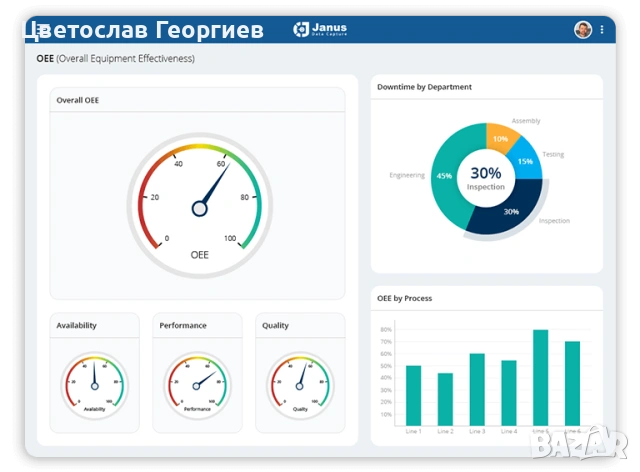Click the '100' tick on large OEE gauge
The height and width of the screenshot is (472, 640).
[230, 238]
